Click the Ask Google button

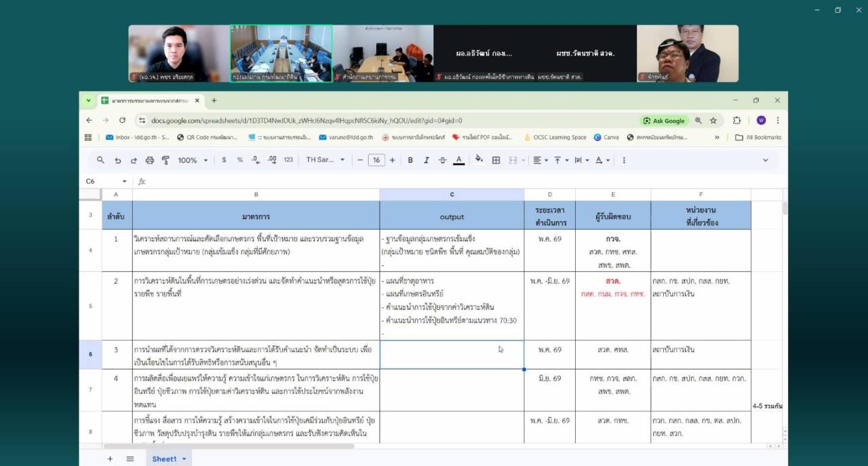point(664,121)
